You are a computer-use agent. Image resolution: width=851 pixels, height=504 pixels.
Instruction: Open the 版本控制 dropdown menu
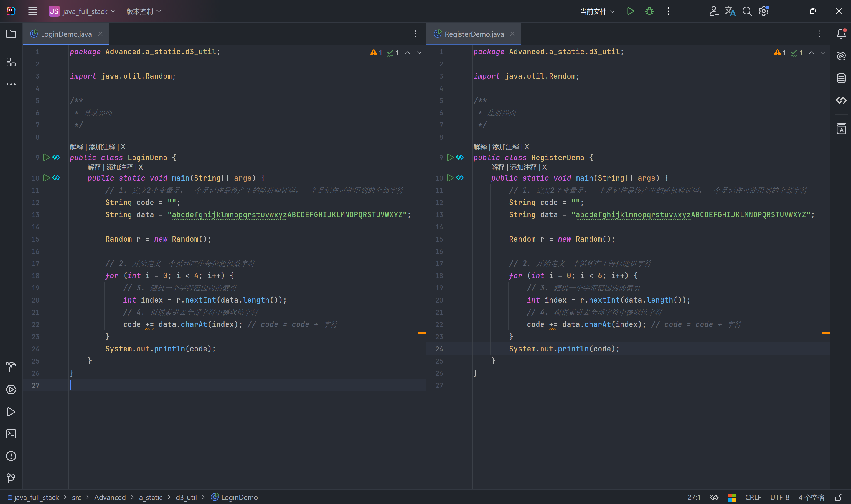click(x=143, y=11)
